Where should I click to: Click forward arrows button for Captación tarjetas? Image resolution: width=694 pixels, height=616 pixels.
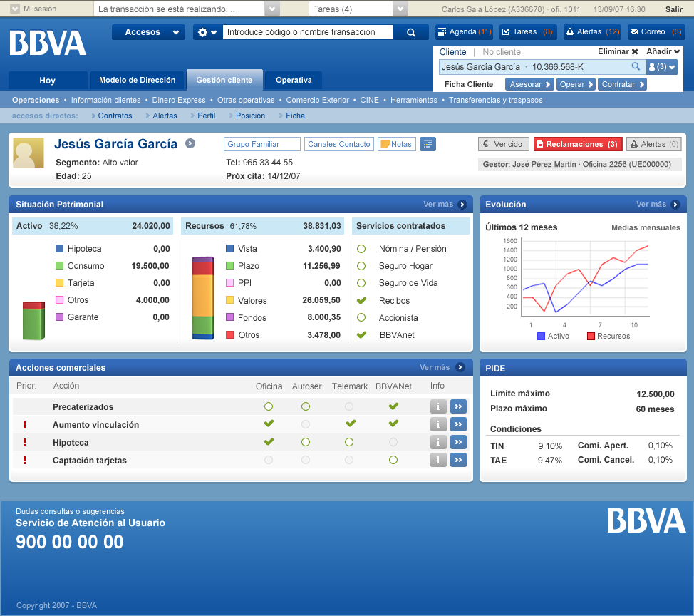tap(459, 460)
